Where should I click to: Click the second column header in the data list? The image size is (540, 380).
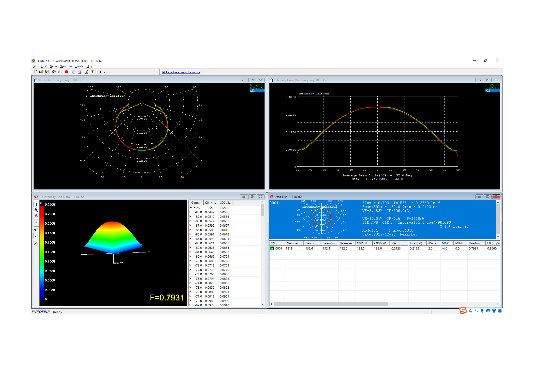[210, 203]
